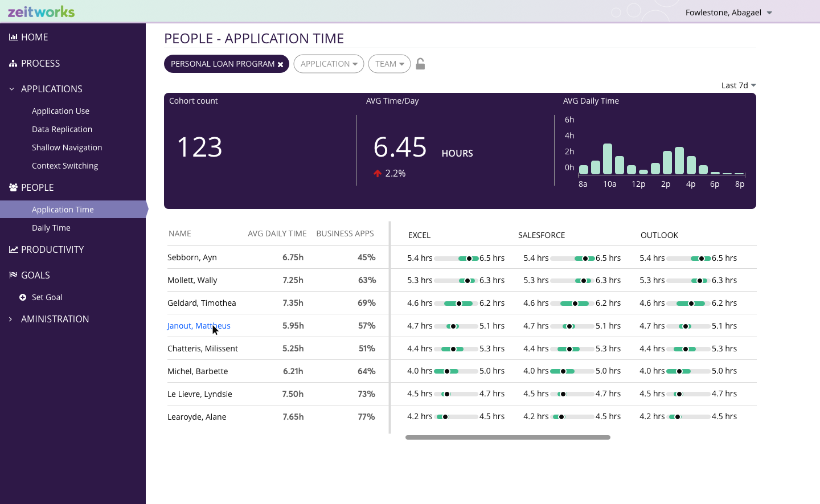820x504 pixels.
Task: Click the zeitworks logo
Action: pyautogui.click(x=41, y=11)
